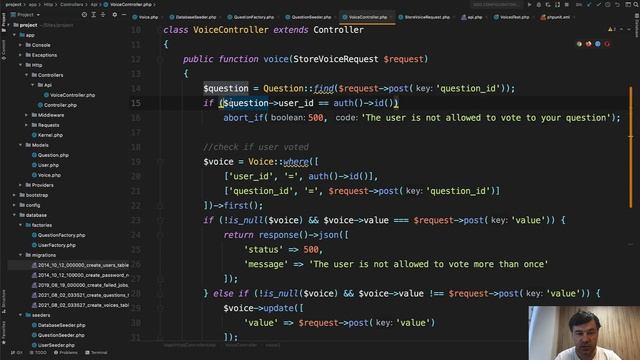This screenshot has width=640, height=360.
Task: Select QuestionSeeder.php in project tree
Action: point(58,335)
